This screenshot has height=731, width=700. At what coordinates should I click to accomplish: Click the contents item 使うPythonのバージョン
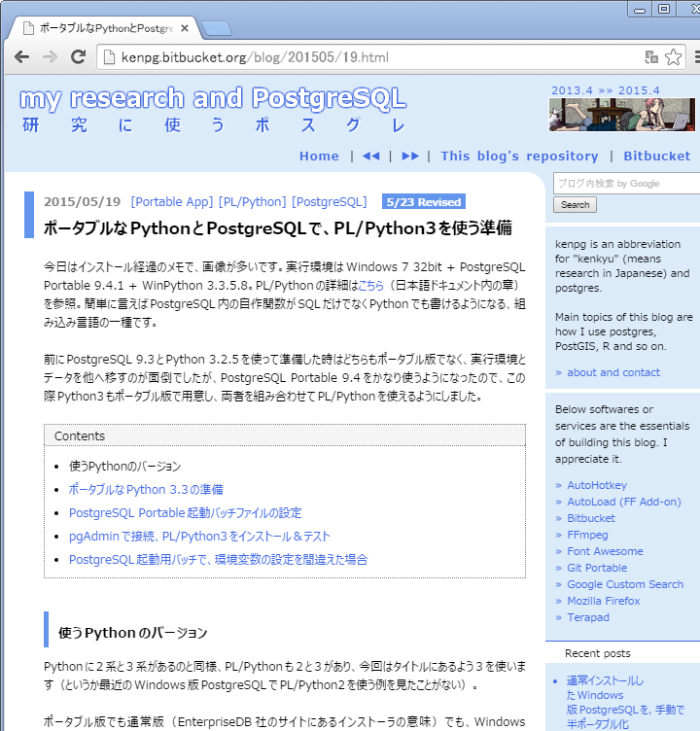pos(124,467)
